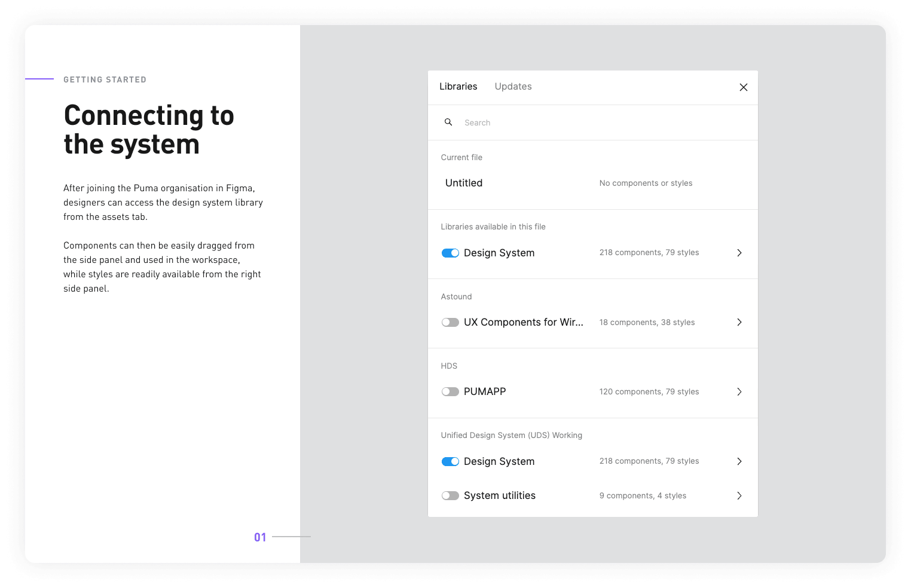Turn on the PUMAPP library toggle
Screen dimensions: 911x588
click(450, 391)
